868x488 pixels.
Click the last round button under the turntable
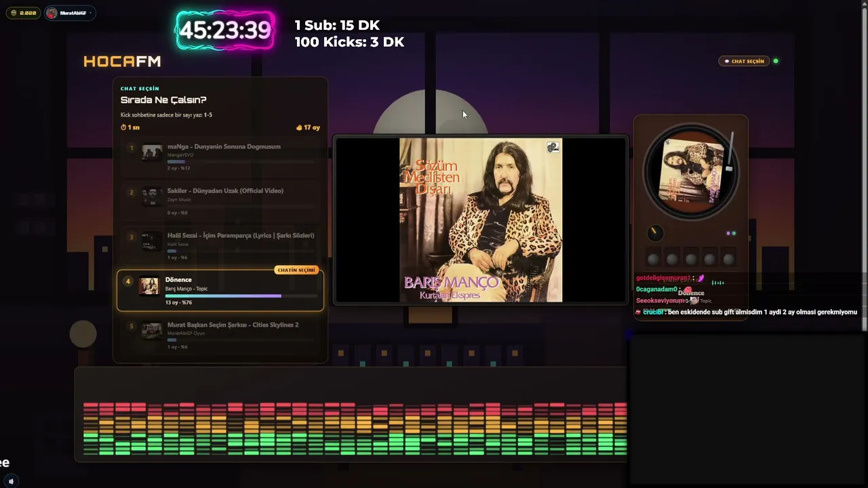coord(728,259)
